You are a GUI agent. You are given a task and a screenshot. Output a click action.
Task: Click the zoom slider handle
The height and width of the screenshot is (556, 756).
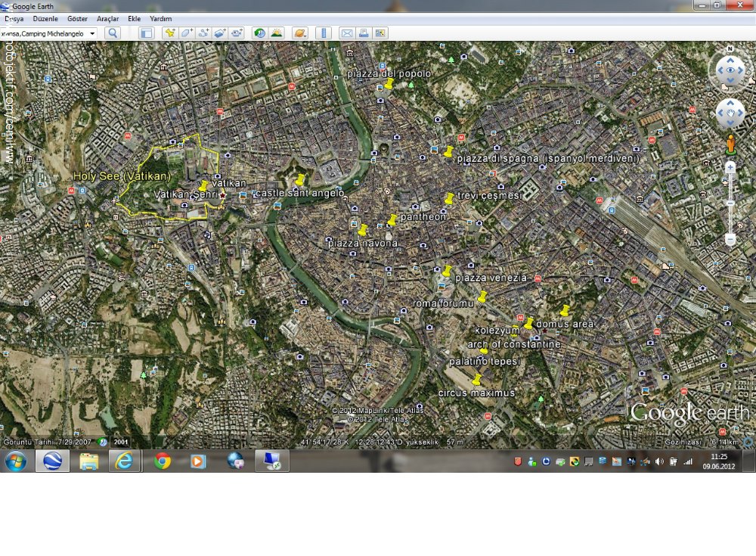tap(730, 203)
